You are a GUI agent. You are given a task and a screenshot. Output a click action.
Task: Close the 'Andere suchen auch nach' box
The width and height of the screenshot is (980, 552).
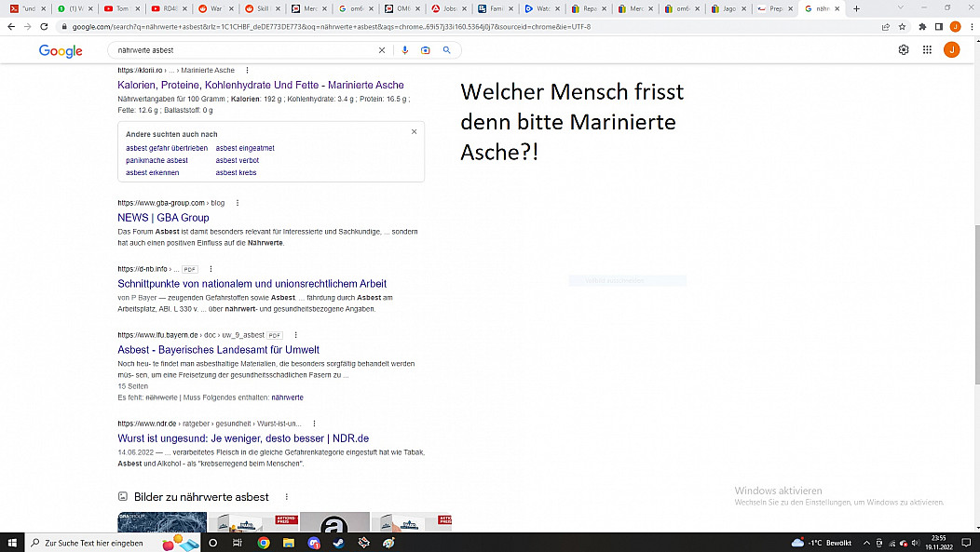415,132
